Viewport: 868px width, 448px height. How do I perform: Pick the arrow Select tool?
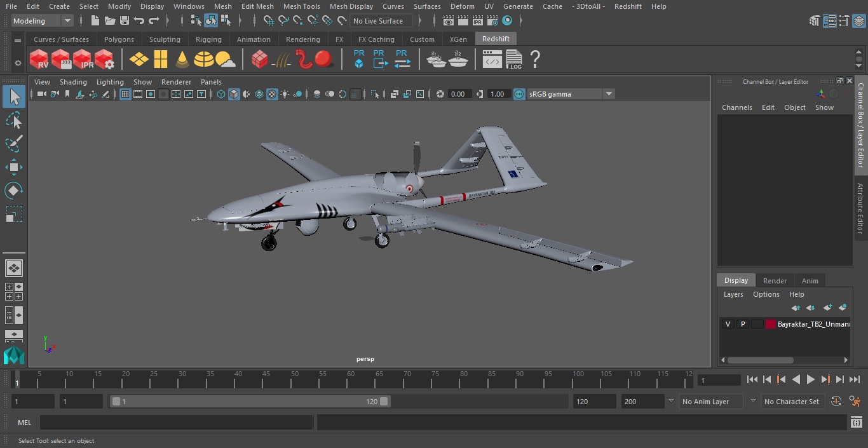pos(14,97)
